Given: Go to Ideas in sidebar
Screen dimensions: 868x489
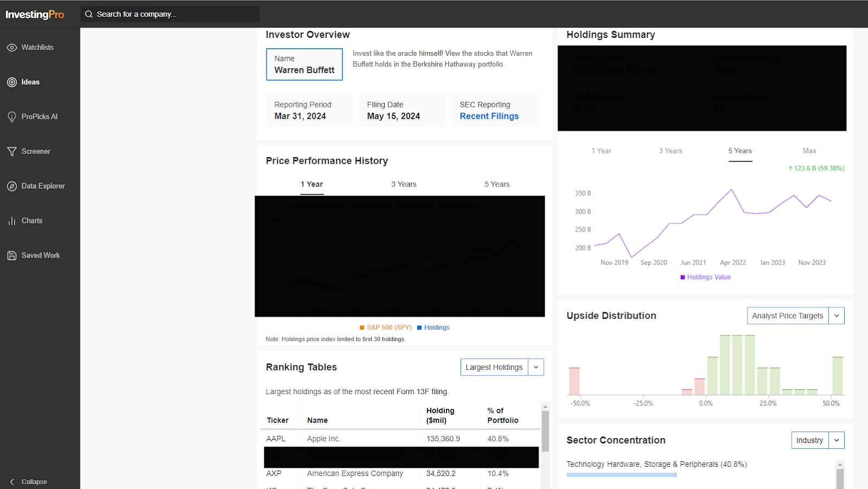Looking at the screenshot, I should [30, 82].
